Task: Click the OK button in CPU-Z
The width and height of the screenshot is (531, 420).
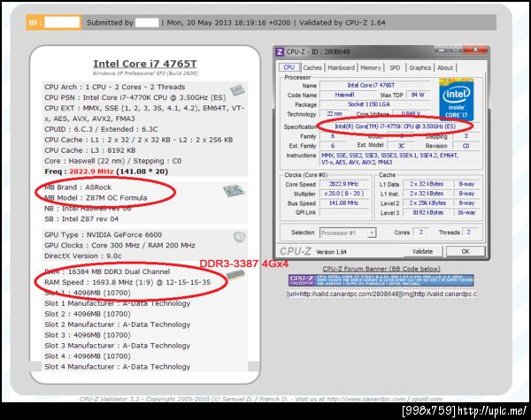Action: pyautogui.click(x=466, y=251)
